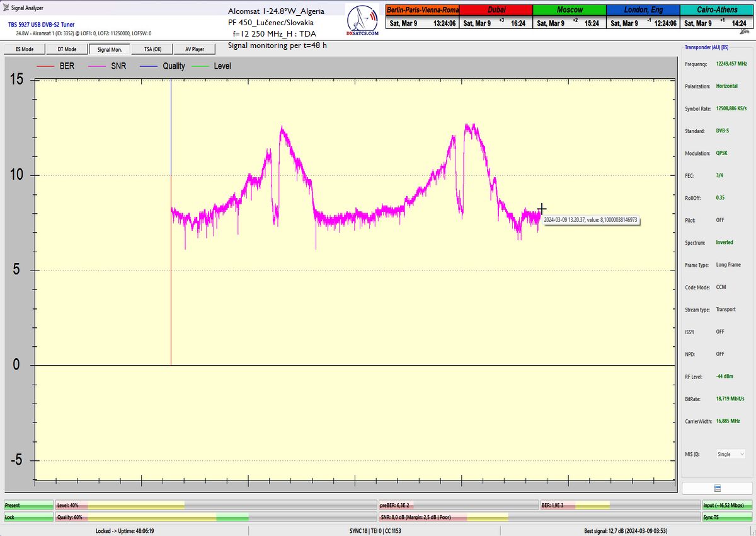Click the red BER legend line
756x536 pixels.
click(45, 66)
